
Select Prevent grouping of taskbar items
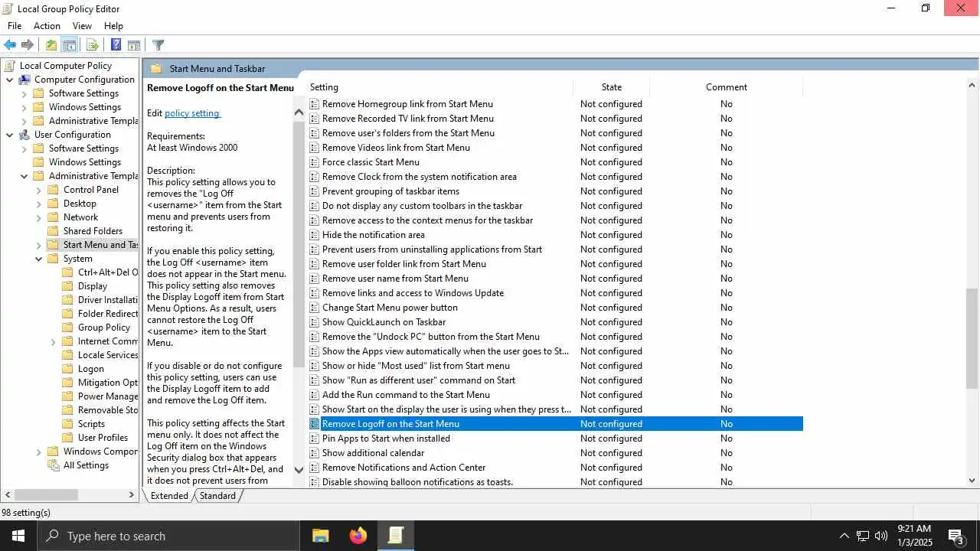point(390,191)
